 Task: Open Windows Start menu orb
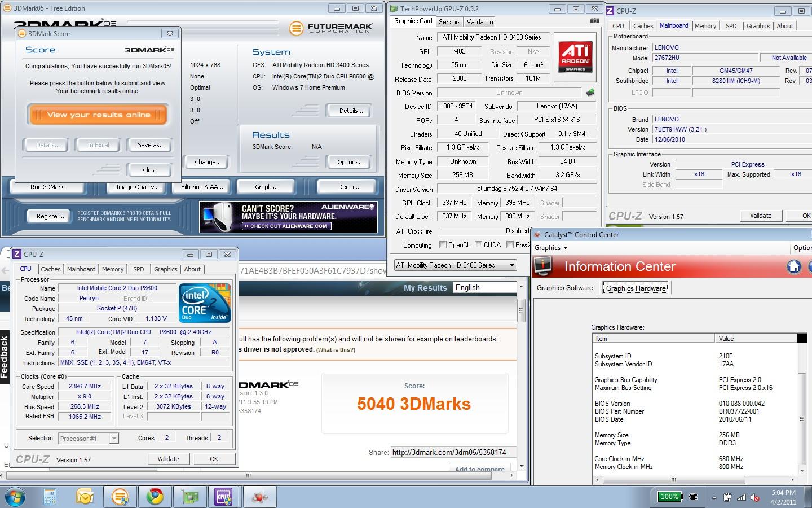[16, 497]
